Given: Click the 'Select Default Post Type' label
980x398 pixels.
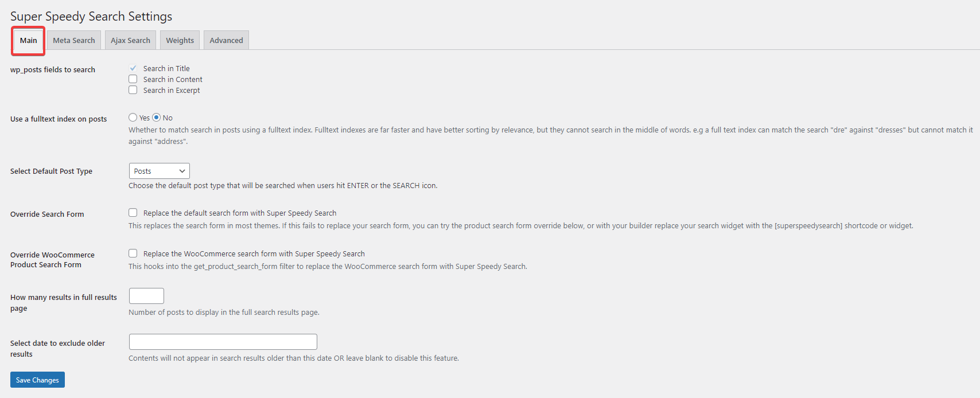Looking at the screenshot, I should pyautogui.click(x=51, y=170).
